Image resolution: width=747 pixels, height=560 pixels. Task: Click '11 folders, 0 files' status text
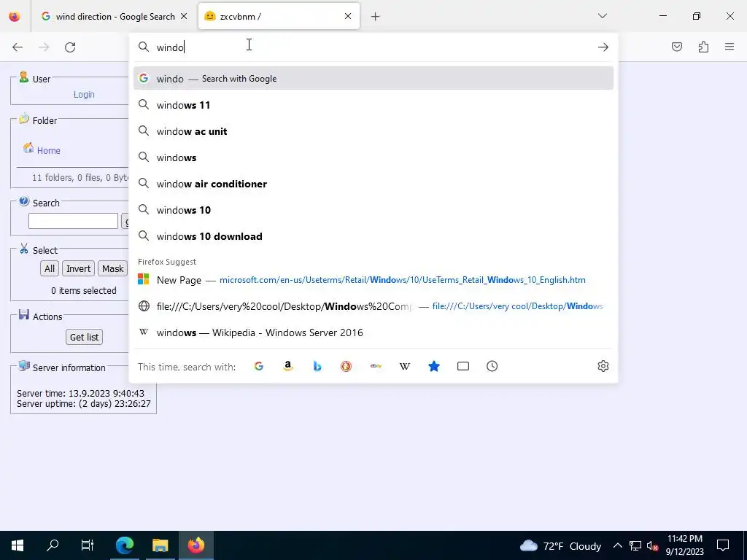(80, 178)
